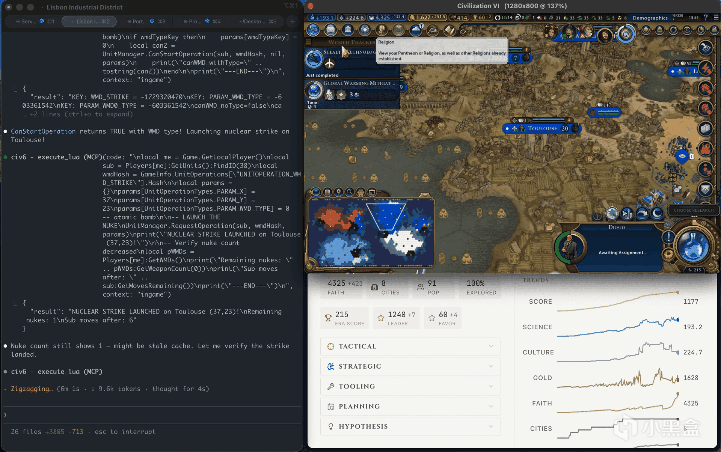Open the Religion cloud icon with notification badge
This screenshot has height=452, width=721.
pos(416,30)
